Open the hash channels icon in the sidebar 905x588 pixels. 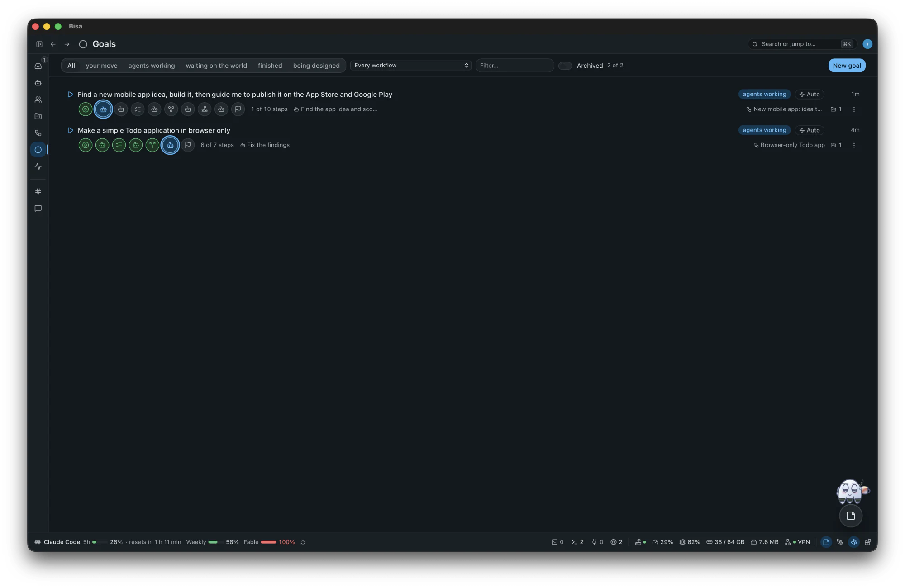point(38,192)
